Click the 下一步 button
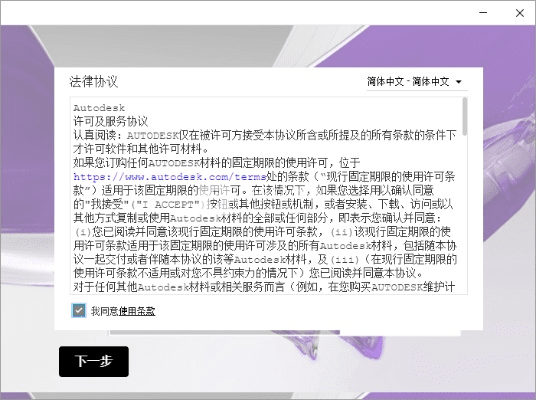 tap(94, 361)
